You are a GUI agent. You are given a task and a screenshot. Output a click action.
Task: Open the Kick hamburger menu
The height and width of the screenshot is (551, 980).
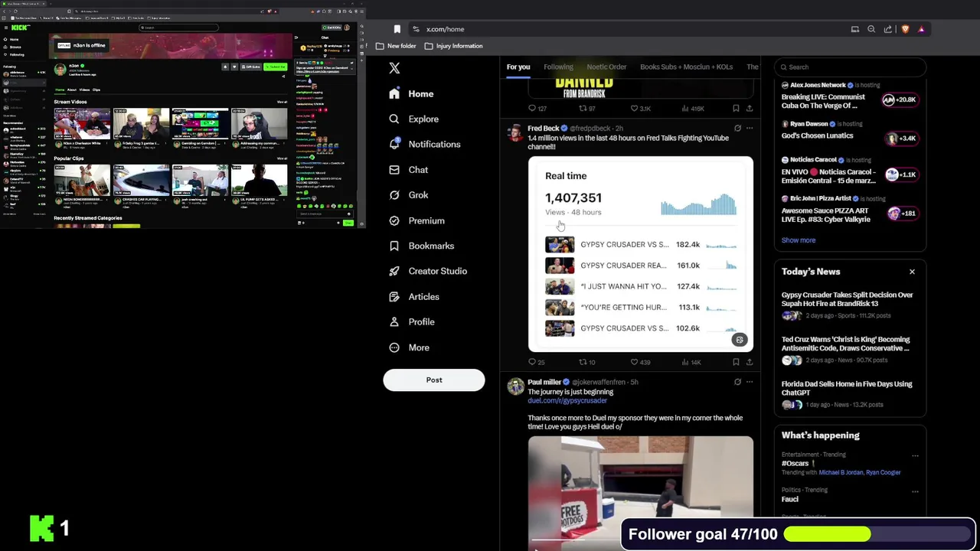point(6,28)
